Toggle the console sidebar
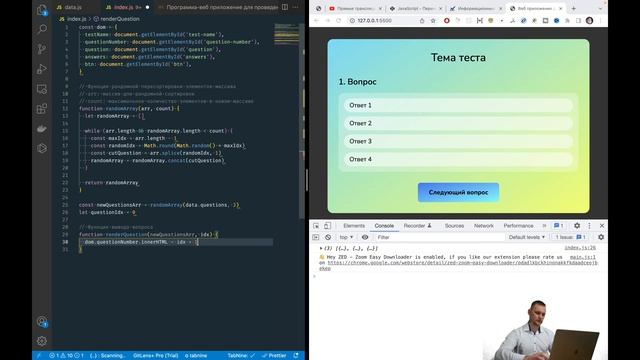The height and width of the screenshot is (360, 640). (316, 237)
